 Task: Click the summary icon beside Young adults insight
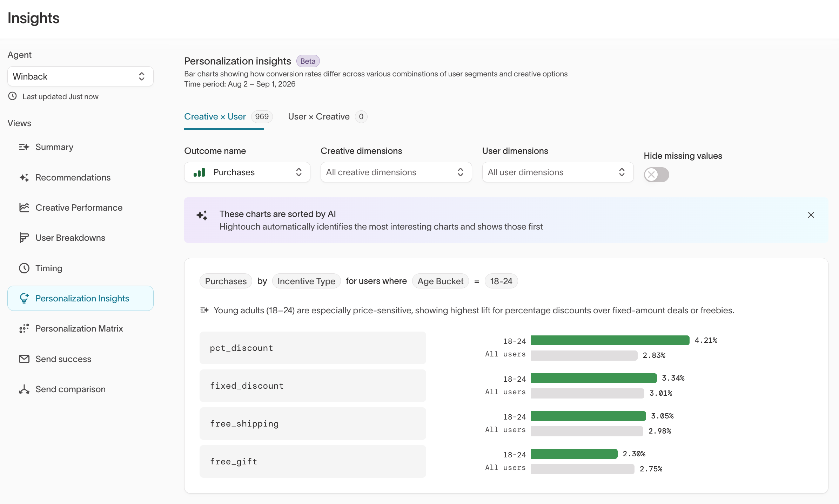[x=204, y=310]
